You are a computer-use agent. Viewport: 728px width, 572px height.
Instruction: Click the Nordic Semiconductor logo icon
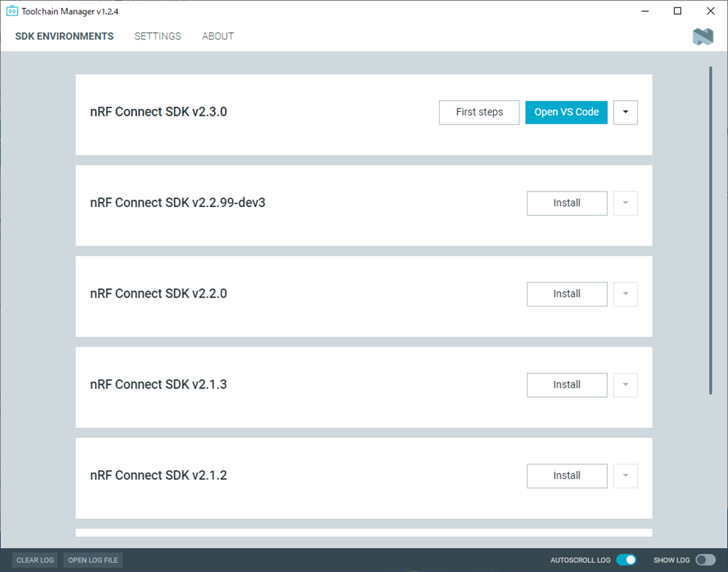[x=703, y=37]
